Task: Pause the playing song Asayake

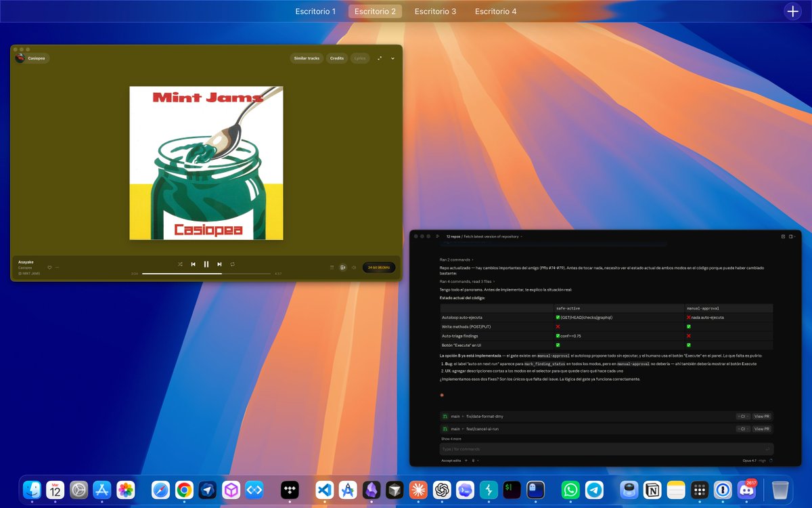Action: [x=206, y=264]
